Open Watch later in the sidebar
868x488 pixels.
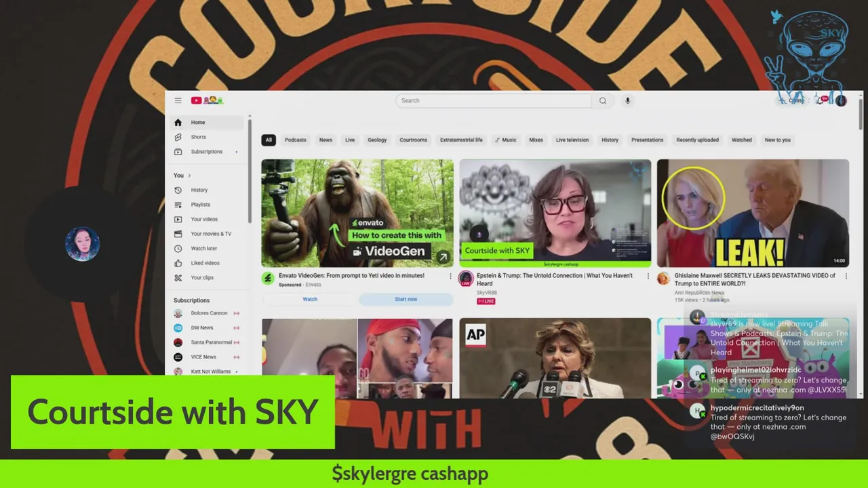pos(205,248)
